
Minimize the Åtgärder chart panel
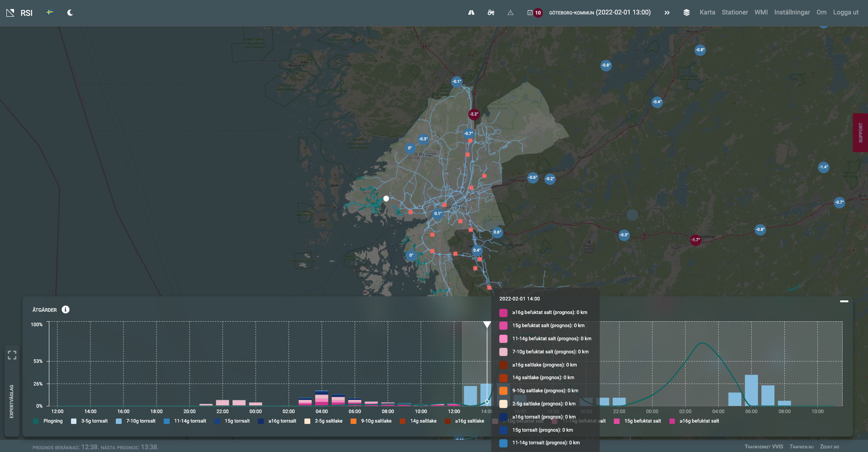click(x=844, y=301)
